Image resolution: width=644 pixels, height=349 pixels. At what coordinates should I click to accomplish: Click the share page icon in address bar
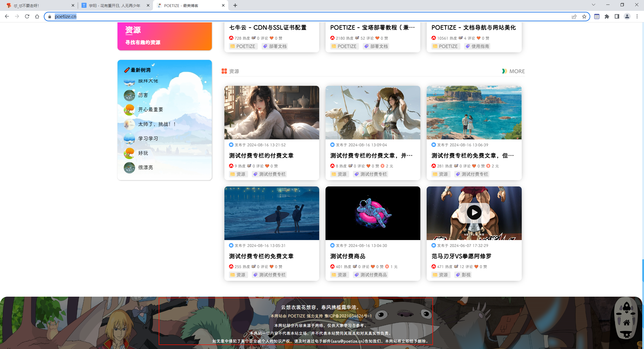pyautogui.click(x=574, y=17)
